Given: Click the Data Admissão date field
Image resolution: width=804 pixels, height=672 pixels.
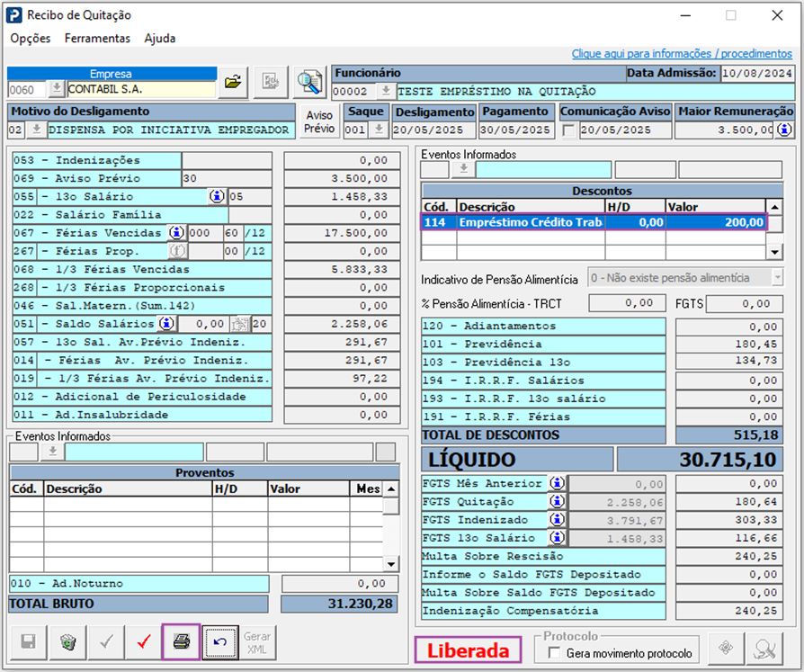Looking at the screenshot, I should [757, 74].
